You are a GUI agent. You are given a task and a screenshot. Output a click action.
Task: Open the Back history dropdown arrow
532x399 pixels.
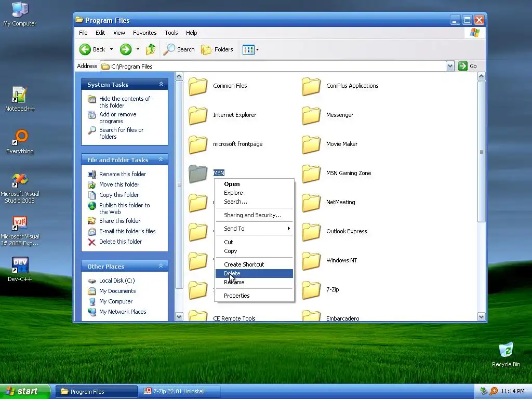point(111,49)
